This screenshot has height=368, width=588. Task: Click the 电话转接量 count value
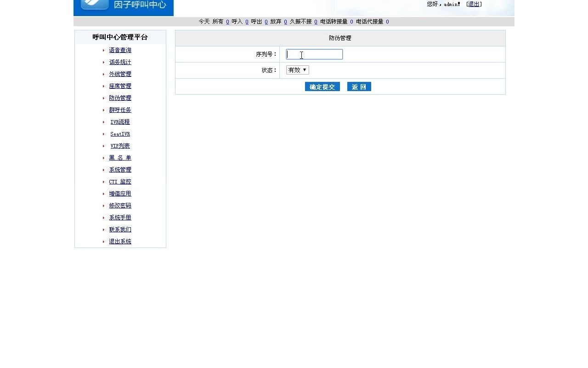[351, 22]
